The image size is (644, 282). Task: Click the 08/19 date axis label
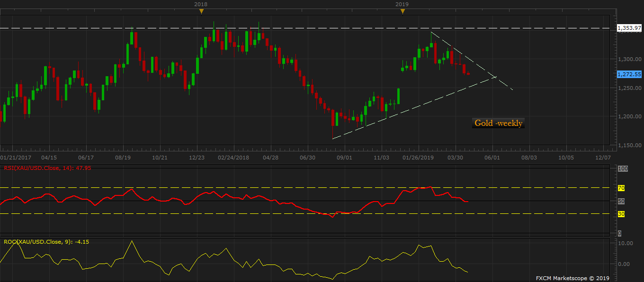(x=123, y=158)
